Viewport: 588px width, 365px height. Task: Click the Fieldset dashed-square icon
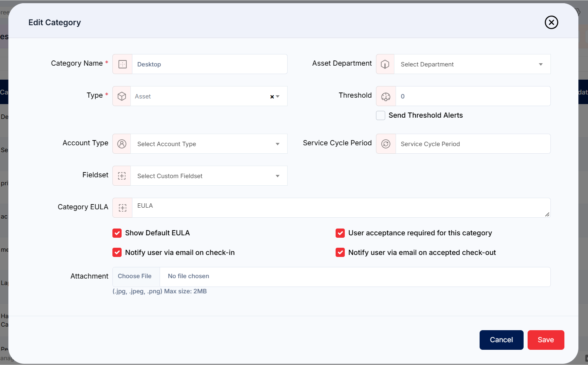coord(122,176)
